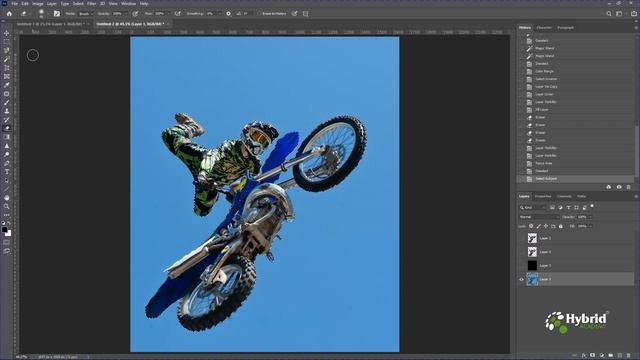
Task: Create a new group folder icon
Action: pos(611,356)
